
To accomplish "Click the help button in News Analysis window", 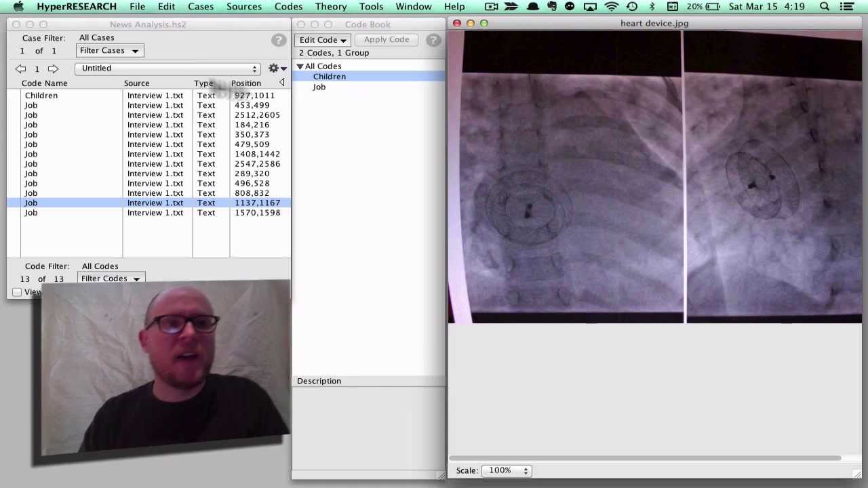I will point(278,41).
